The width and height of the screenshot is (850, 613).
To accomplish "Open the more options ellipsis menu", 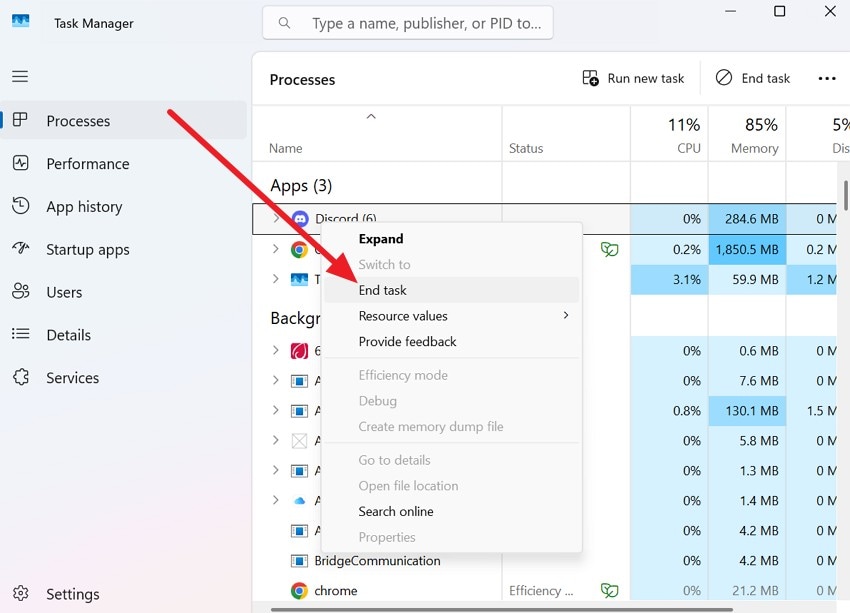I will click(826, 78).
